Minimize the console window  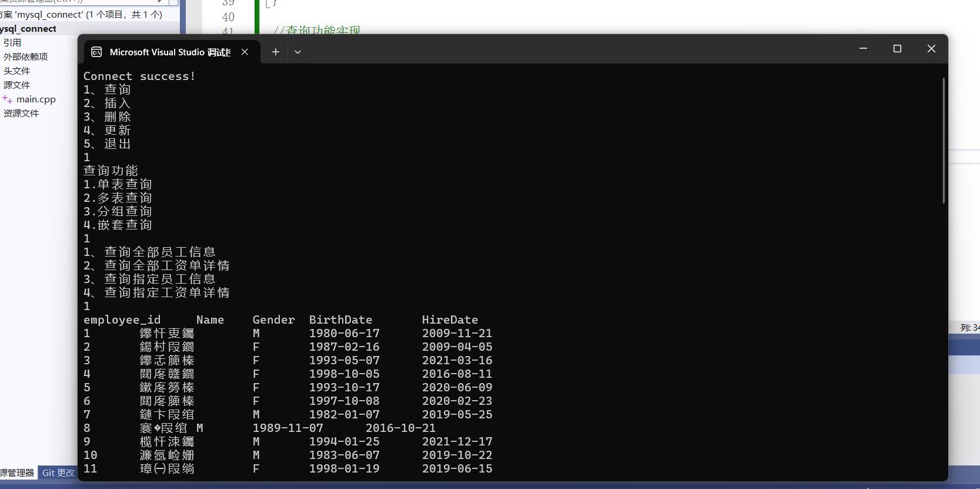(x=863, y=49)
